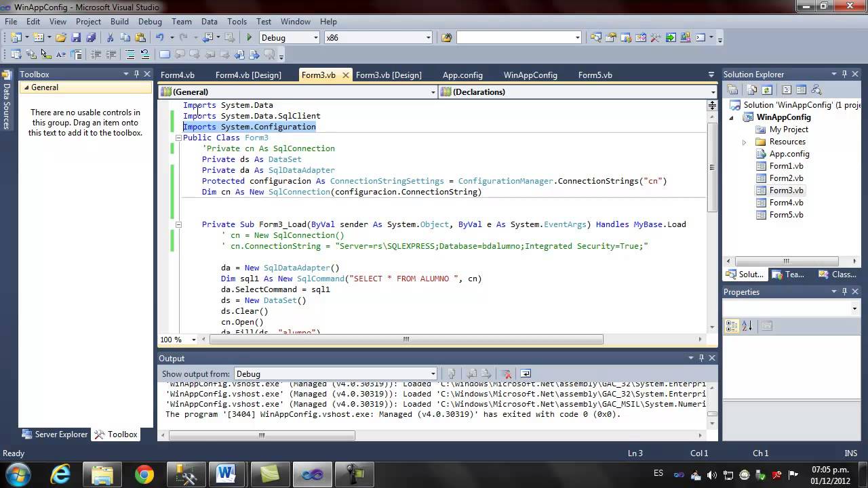868x488 pixels.
Task: Click the Open File folder icon
Action: tap(60, 37)
